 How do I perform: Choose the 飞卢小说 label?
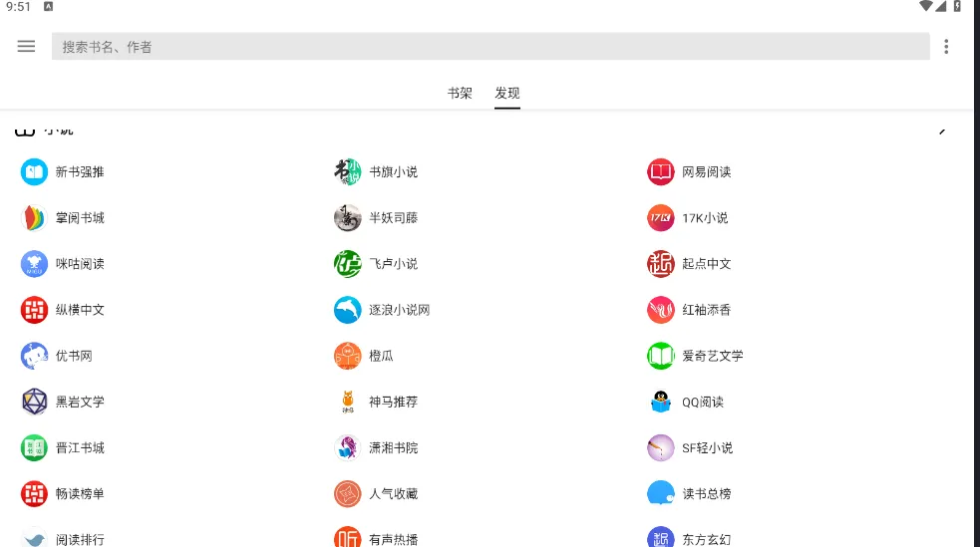[x=393, y=263]
